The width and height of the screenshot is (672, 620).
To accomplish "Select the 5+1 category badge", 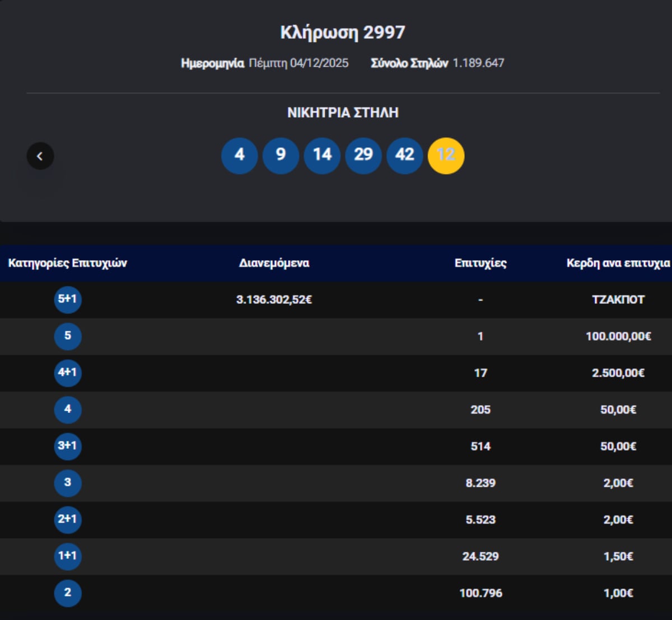I will click(x=68, y=299).
